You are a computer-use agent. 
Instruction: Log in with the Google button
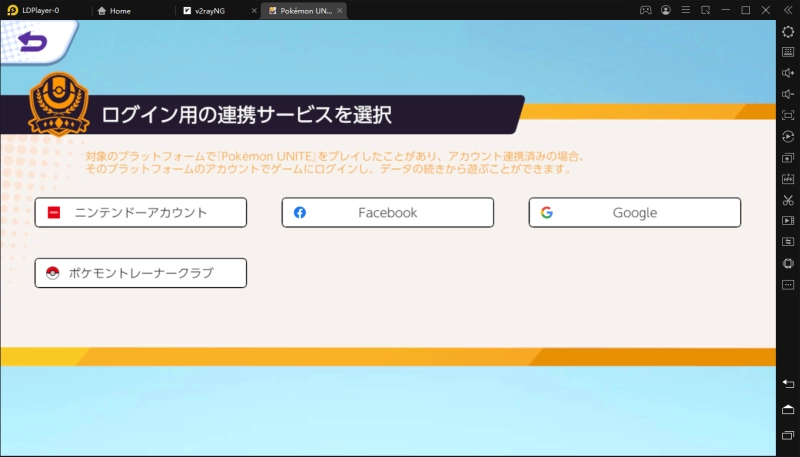pyautogui.click(x=634, y=213)
